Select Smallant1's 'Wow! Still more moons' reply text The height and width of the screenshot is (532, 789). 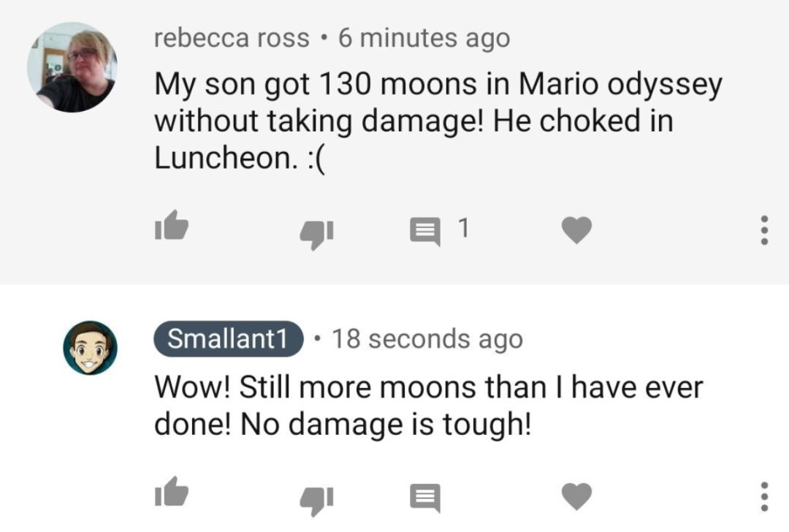pyautogui.click(x=427, y=406)
